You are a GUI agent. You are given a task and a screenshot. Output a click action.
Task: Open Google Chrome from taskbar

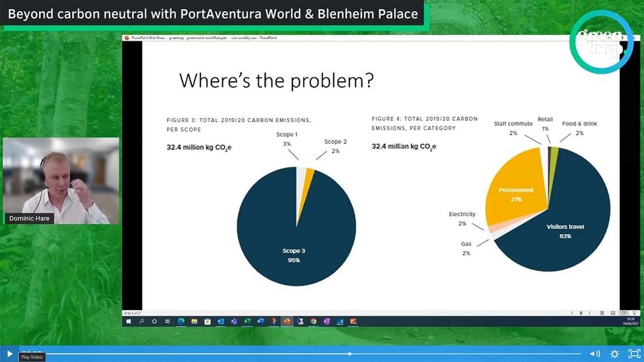pyautogui.click(x=313, y=321)
